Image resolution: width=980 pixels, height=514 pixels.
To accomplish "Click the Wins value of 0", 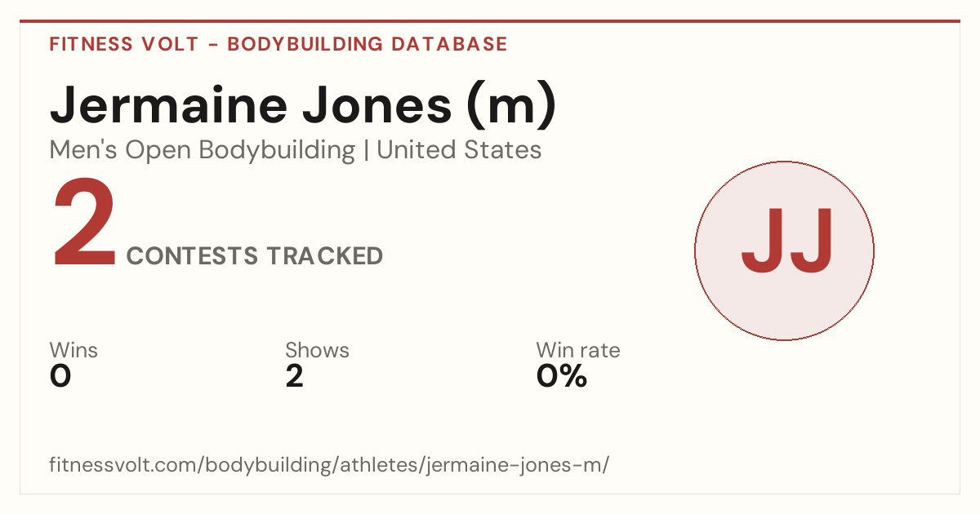I will coord(60,376).
